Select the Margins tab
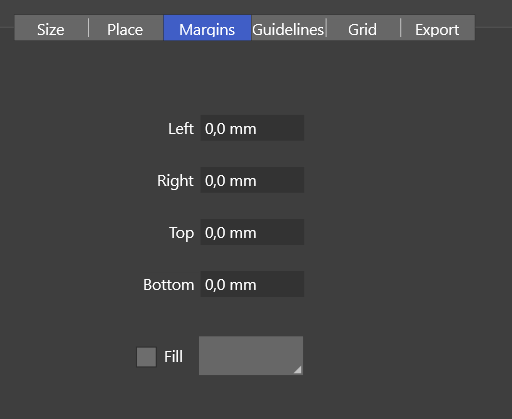The height and width of the screenshot is (419, 512). tap(207, 28)
